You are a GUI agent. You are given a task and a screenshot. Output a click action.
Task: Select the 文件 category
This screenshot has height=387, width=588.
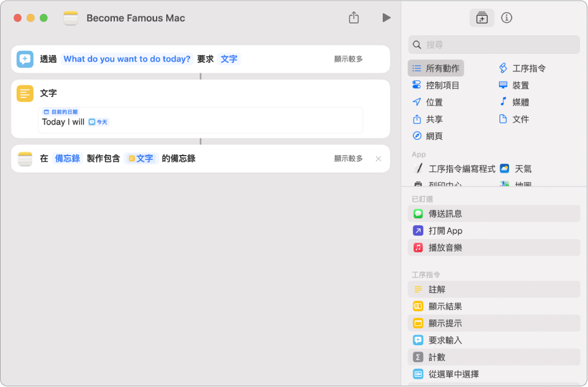pyautogui.click(x=514, y=120)
